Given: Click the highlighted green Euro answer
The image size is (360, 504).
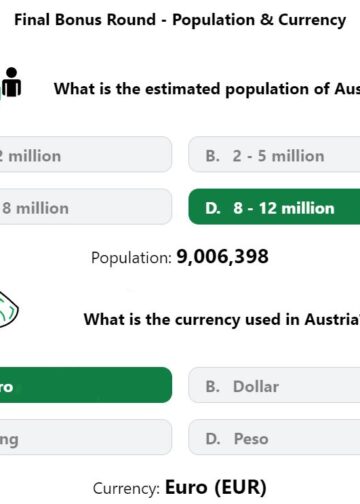Looking at the screenshot, I should 86,385.
